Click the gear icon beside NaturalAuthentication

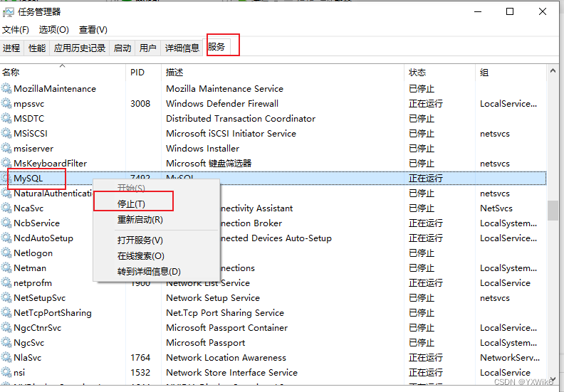pos(6,194)
